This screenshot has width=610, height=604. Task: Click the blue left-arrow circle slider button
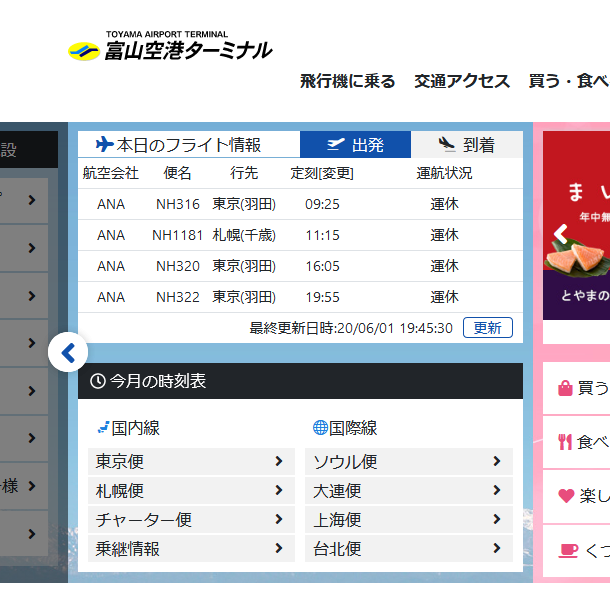(x=68, y=352)
